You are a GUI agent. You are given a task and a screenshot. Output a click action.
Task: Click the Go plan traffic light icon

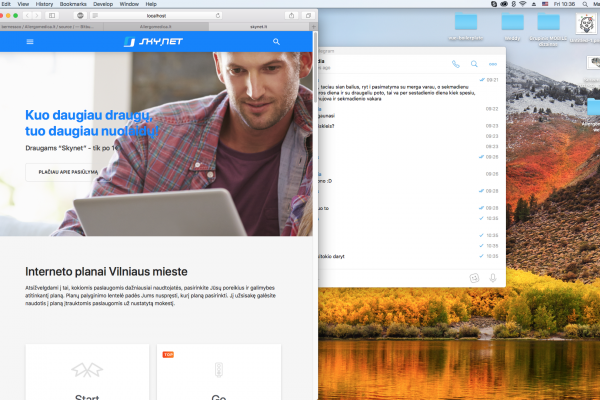point(218,370)
